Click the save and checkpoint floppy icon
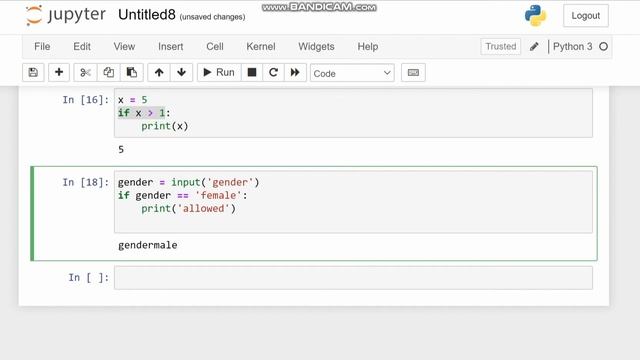The height and width of the screenshot is (360, 640). 33,73
